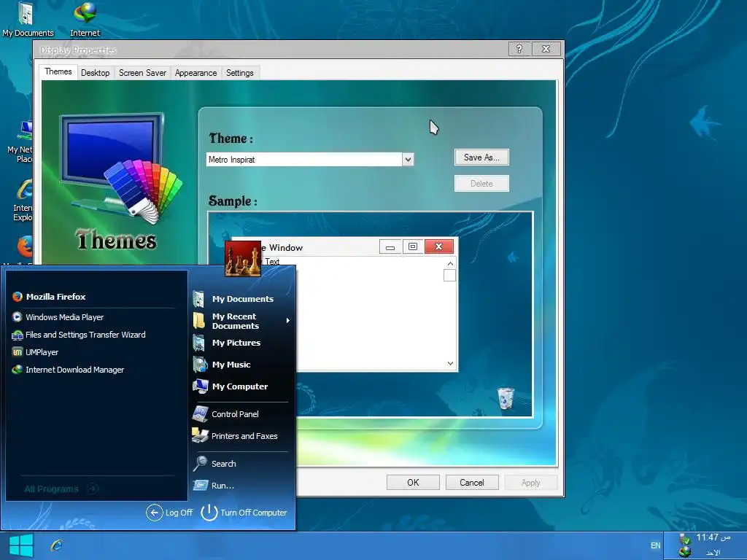Open Internet Download Manager in Start menu
The image size is (747, 560).
[x=68, y=370]
